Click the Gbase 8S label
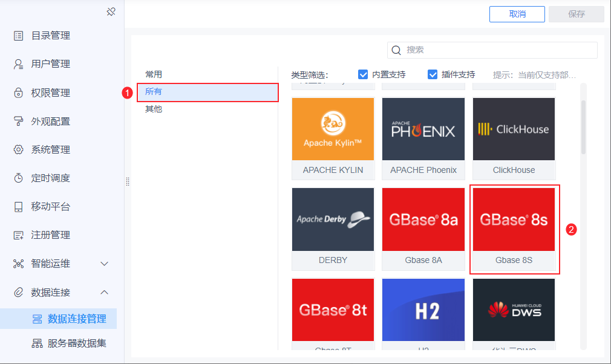 [514, 260]
